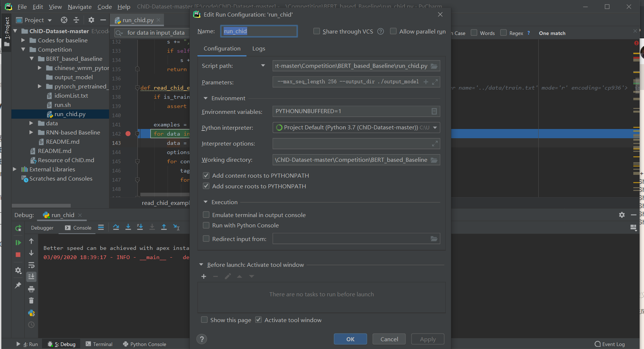Viewport: 644px width, 349px height.
Task: Click the down arrow in console gutter
Action: click(x=31, y=253)
